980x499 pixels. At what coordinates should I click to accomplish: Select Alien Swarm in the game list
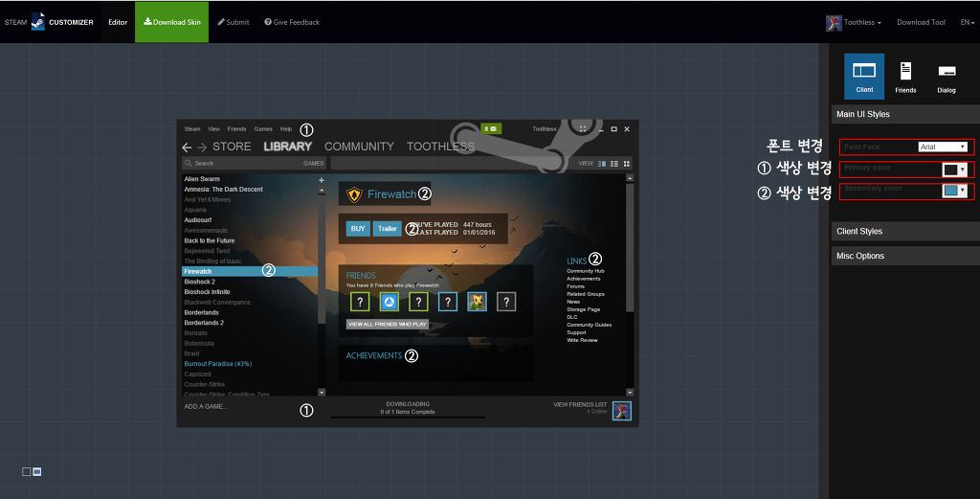[x=202, y=179]
